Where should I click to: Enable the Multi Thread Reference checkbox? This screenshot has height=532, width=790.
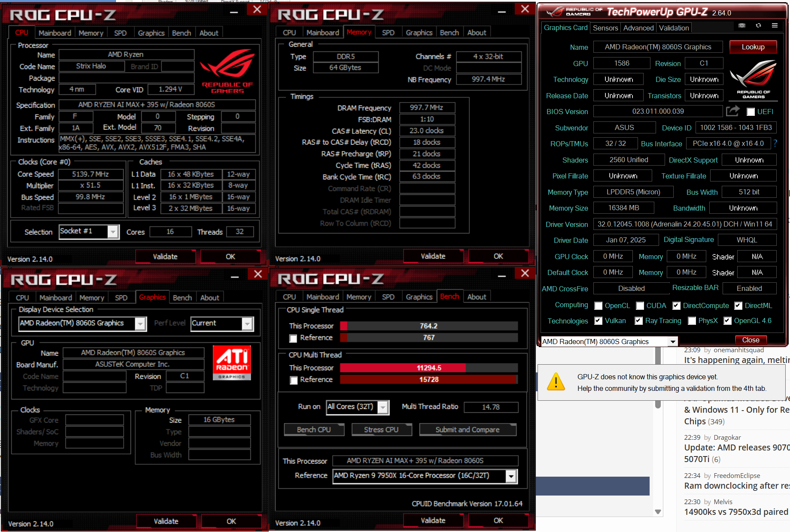point(294,380)
